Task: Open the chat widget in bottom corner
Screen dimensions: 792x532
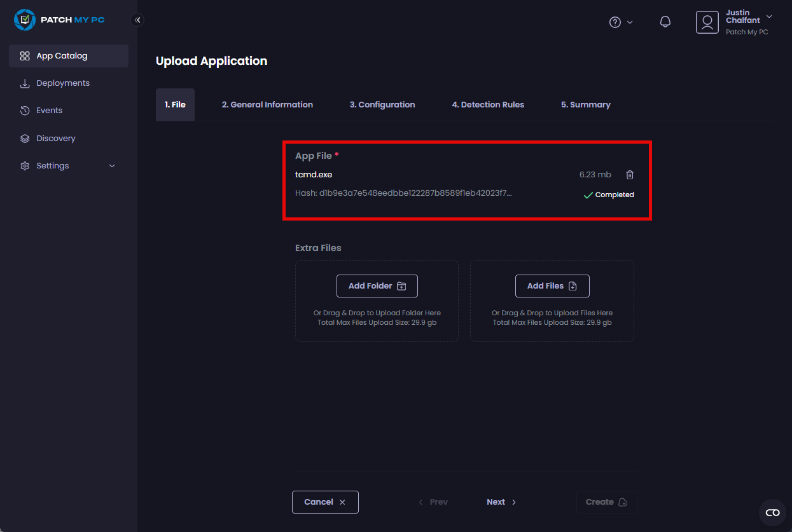Action: click(772, 512)
